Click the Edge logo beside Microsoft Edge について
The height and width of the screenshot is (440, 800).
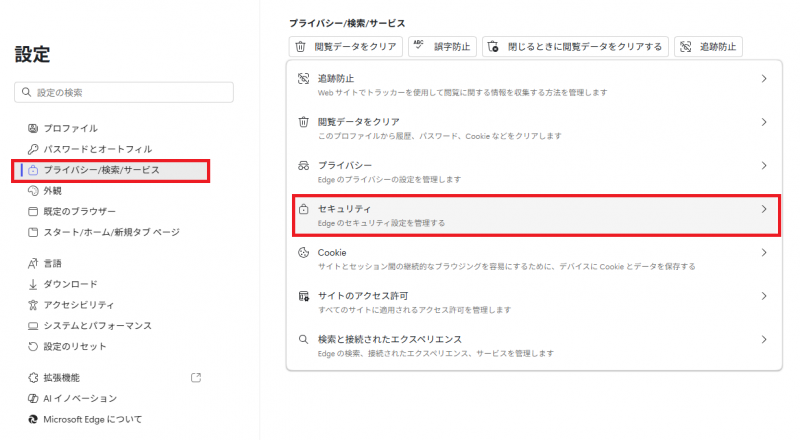click(33, 419)
